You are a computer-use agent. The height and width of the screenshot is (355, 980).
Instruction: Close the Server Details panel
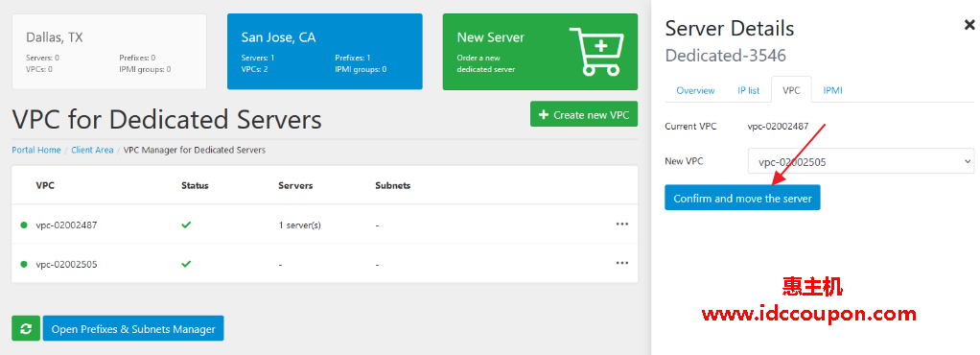[x=969, y=25]
